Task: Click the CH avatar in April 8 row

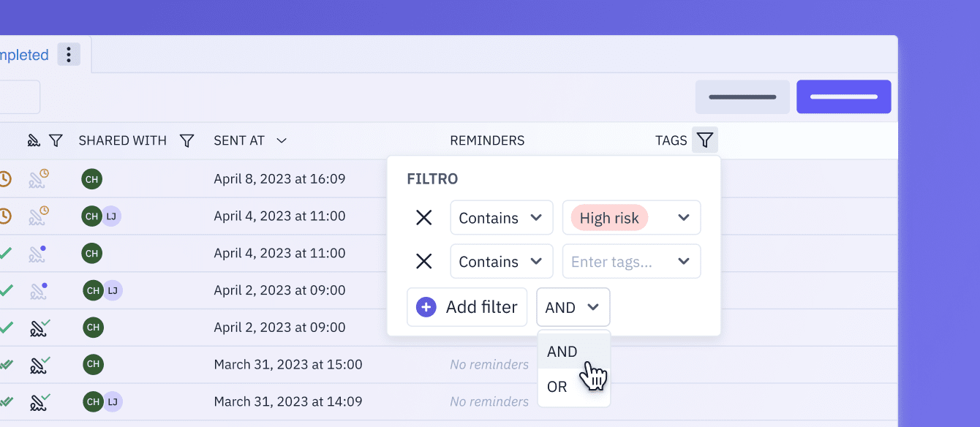Action: click(91, 178)
